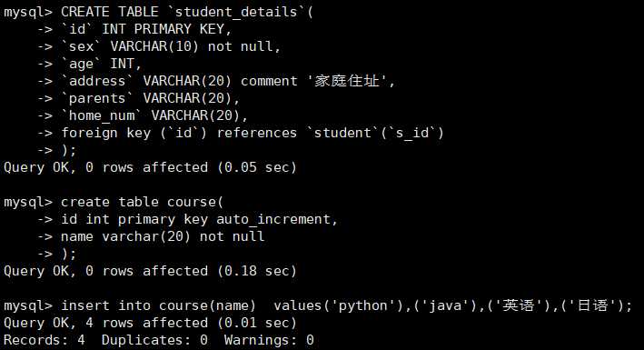Image resolution: width=644 pixels, height=350 pixels.
Task: Click the name varchar(20) not null line
Action: (163, 236)
